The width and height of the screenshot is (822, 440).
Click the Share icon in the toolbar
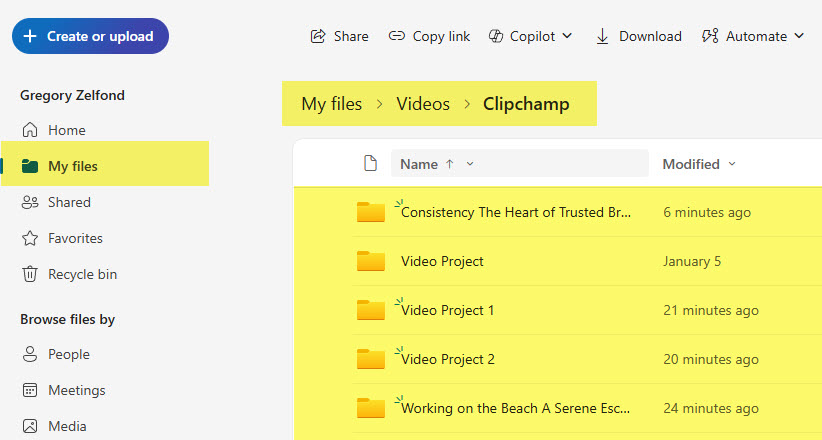(318, 36)
